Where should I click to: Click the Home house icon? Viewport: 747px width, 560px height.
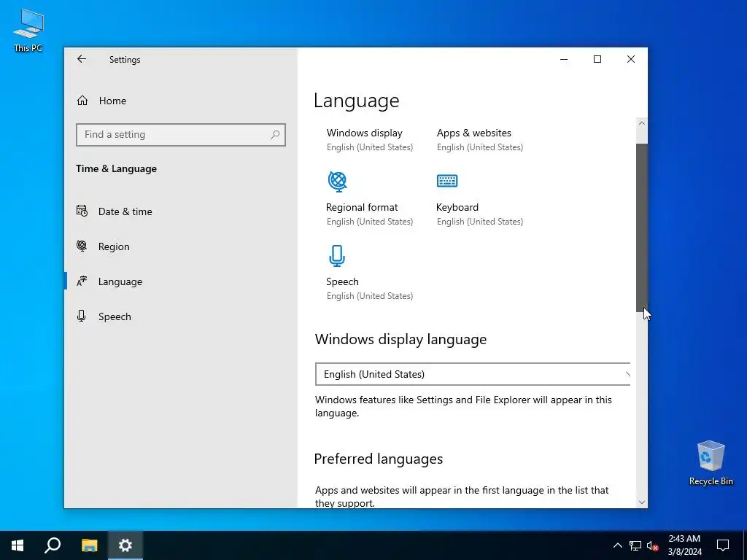pos(82,100)
